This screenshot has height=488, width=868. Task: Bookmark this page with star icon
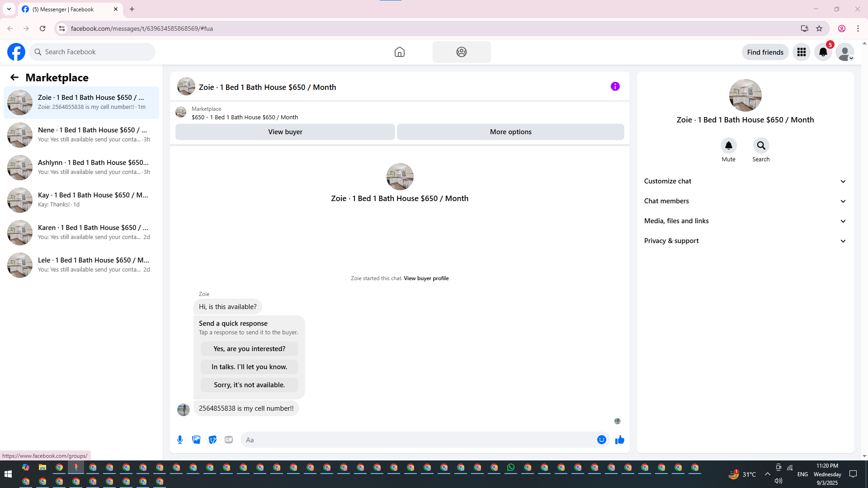(x=819, y=28)
